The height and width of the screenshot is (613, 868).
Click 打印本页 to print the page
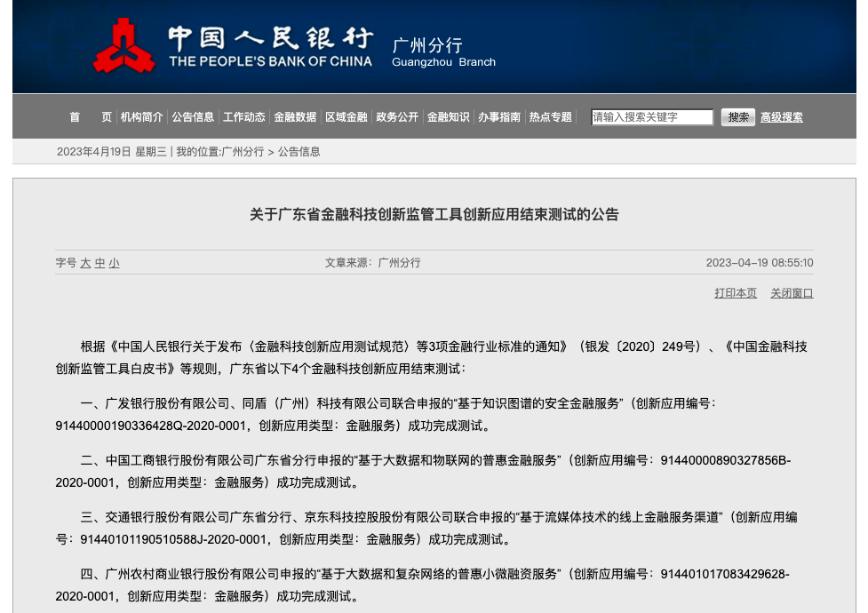736,293
